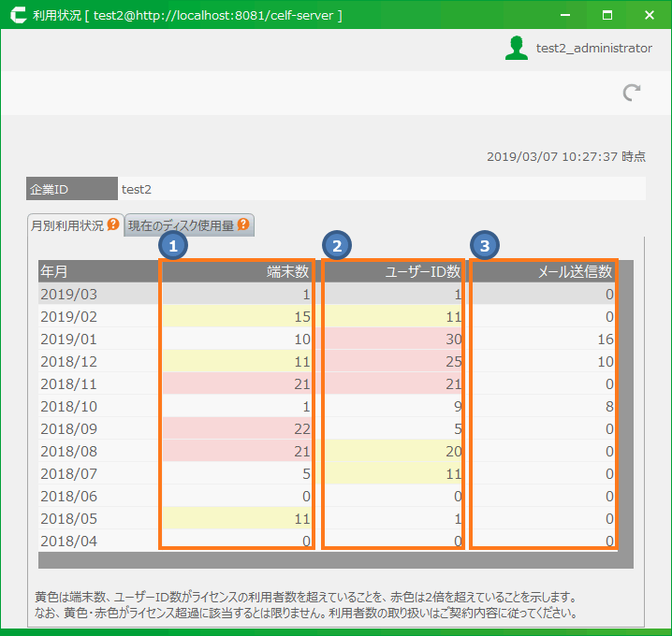Click the CELF app logo in title bar
672x636 pixels.
pyautogui.click(x=16, y=16)
